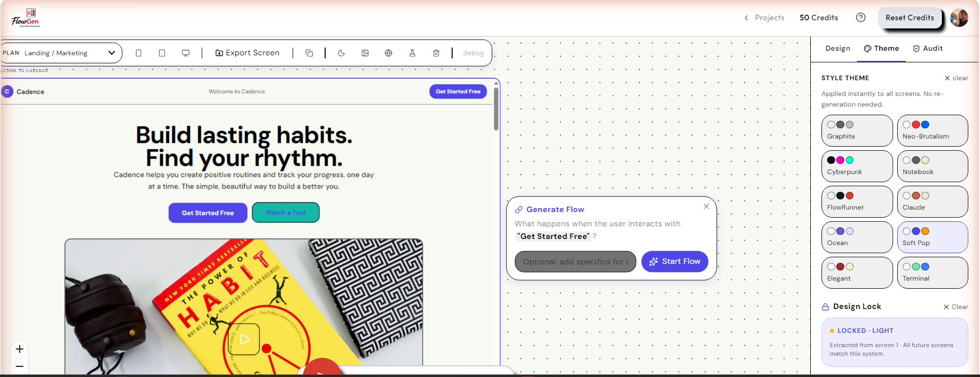The height and width of the screenshot is (377, 980).
Task: Select the Cyberpunk theme
Action: (x=857, y=166)
